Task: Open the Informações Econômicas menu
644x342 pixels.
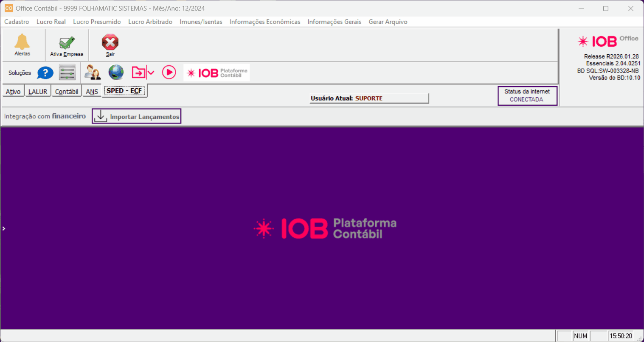Action: (264, 22)
